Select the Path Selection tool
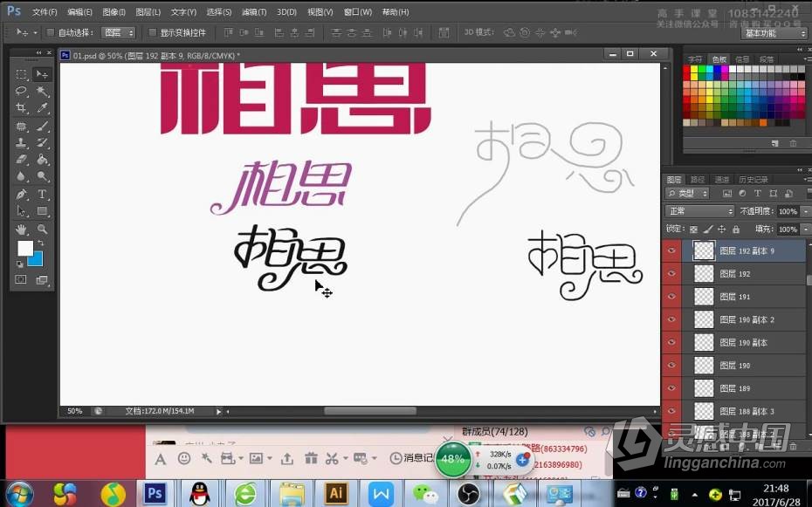 (21, 210)
